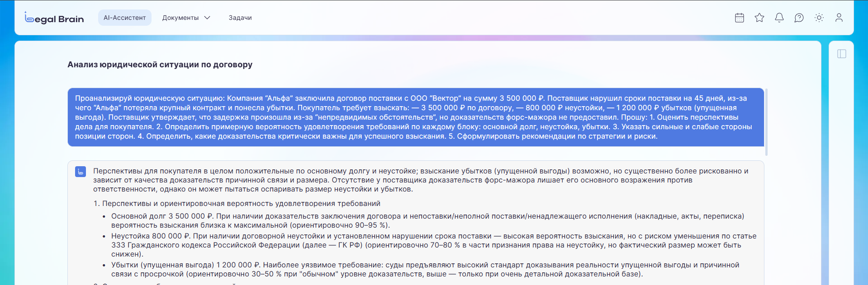Click the star favorites icon

pos(759,18)
